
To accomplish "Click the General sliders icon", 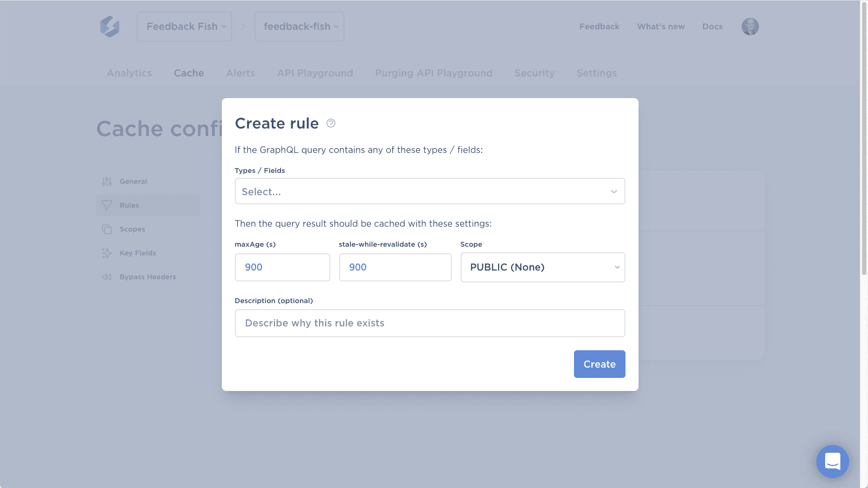I will (107, 182).
